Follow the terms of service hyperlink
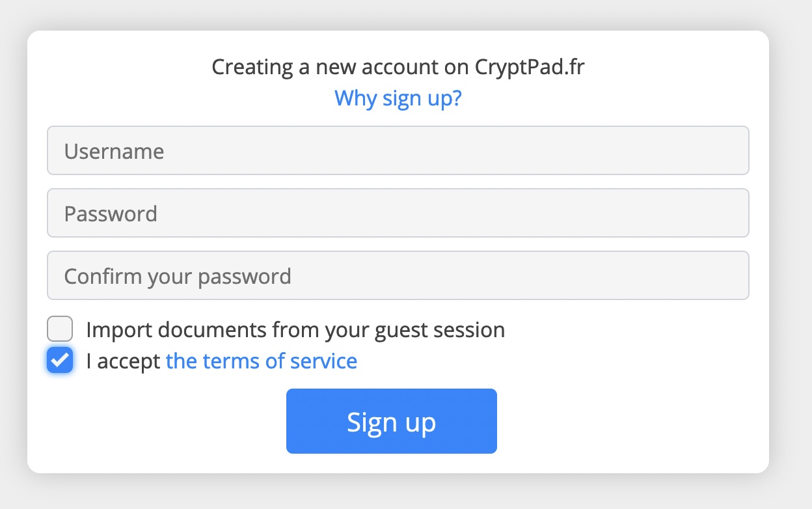This screenshot has height=509, width=812. tap(261, 360)
